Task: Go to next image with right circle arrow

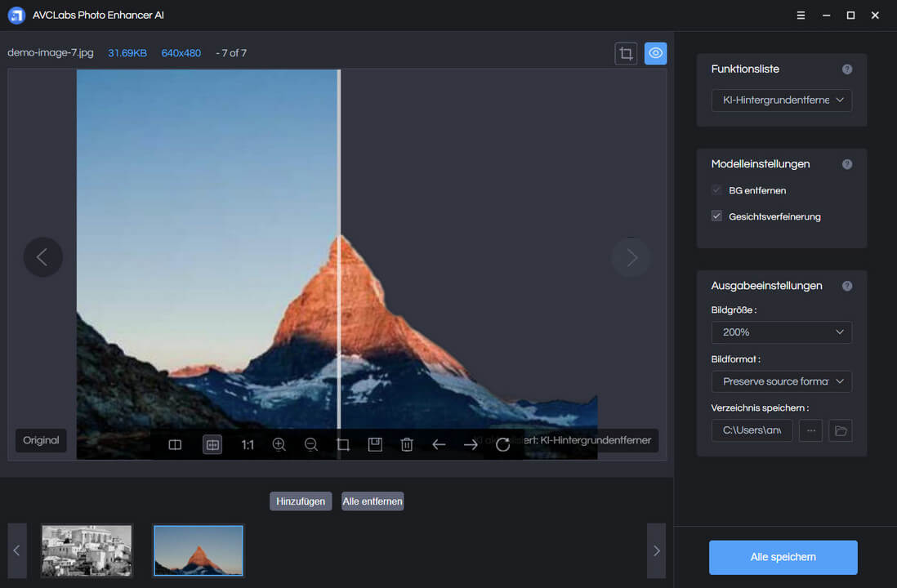Action: (x=631, y=257)
